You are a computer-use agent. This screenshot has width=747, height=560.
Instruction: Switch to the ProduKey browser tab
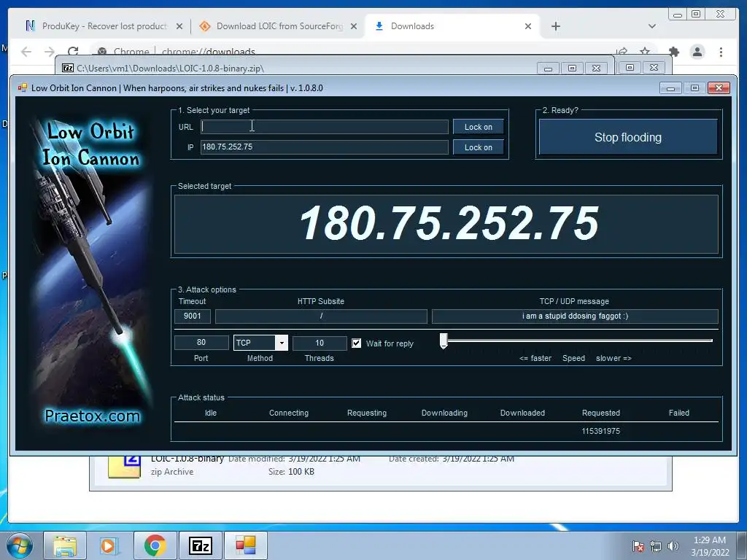coord(104,26)
